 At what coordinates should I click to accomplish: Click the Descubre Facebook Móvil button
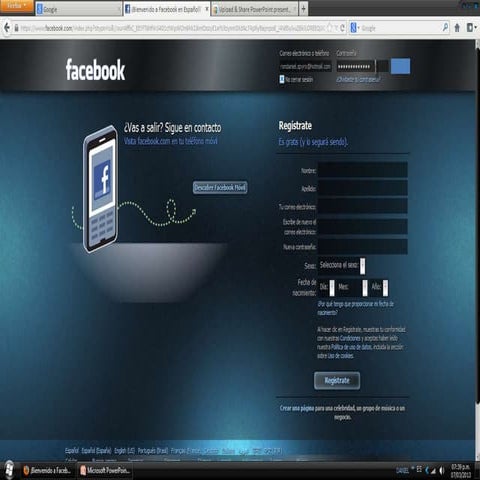coord(220,188)
